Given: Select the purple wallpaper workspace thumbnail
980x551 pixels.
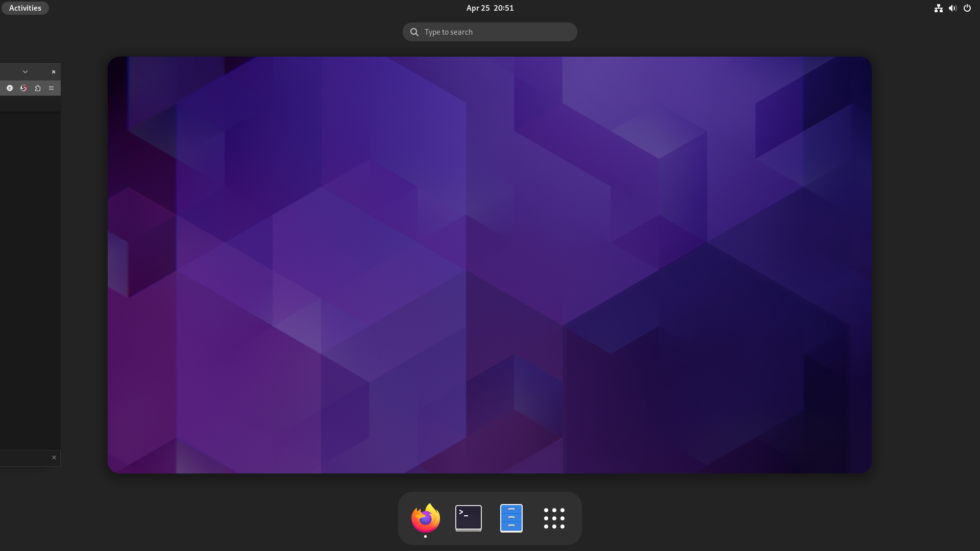Looking at the screenshot, I should click(x=489, y=265).
